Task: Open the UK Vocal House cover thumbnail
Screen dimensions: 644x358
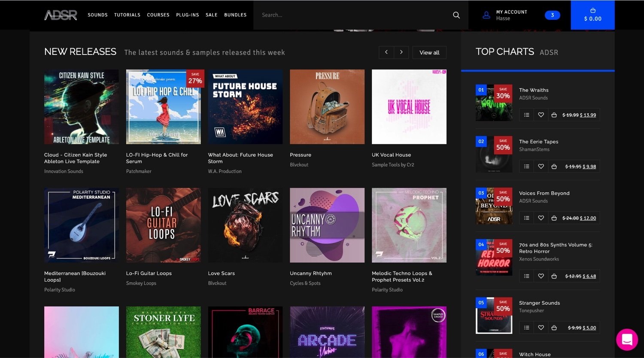Action: (409, 107)
